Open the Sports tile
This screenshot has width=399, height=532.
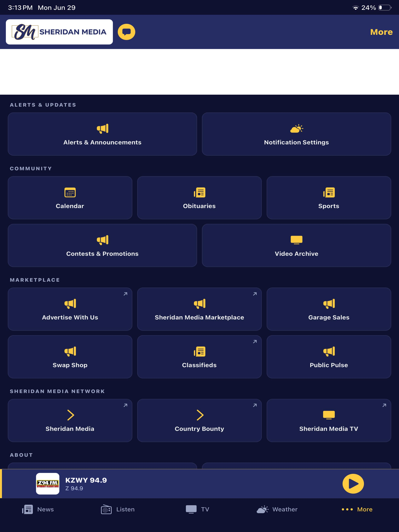click(x=329, y=198)
